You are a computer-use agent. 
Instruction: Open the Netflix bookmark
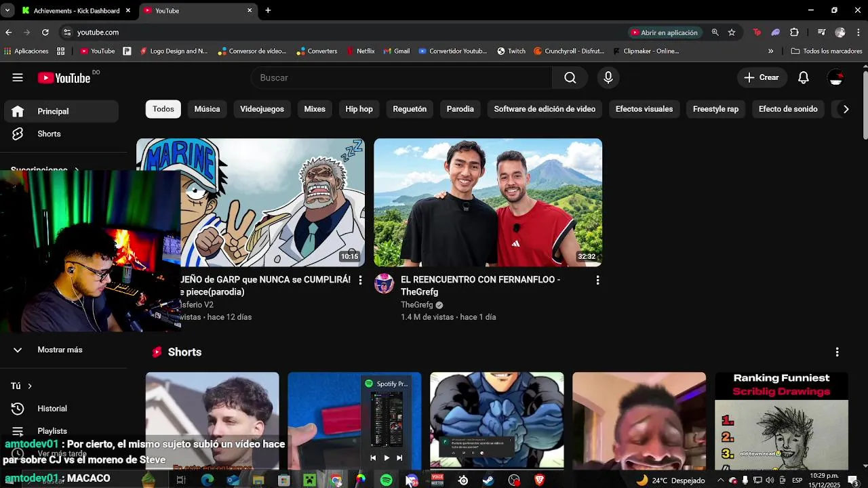(360, 51)
